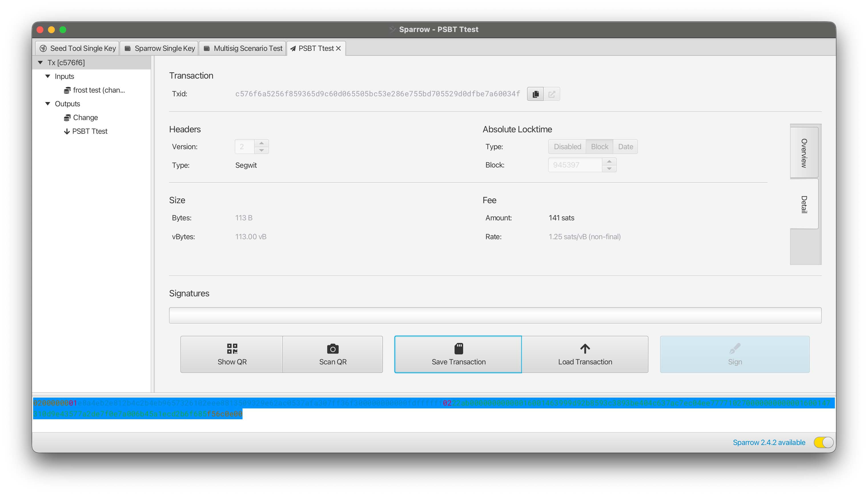Select the PSBT Ttest tab

(x=316, y=48)
